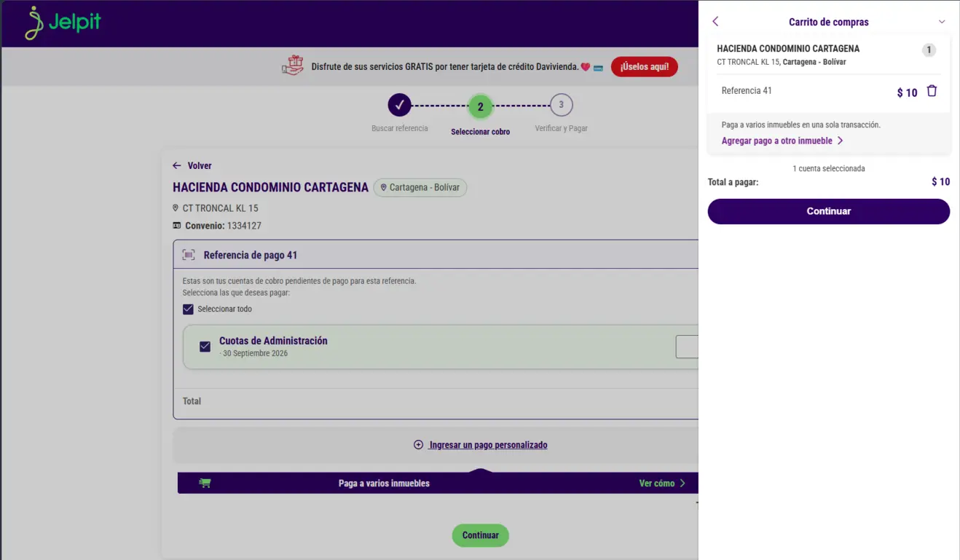Click the step 2 Seleccionar cobro circle
Screen dimensions: 960x560
480,106
